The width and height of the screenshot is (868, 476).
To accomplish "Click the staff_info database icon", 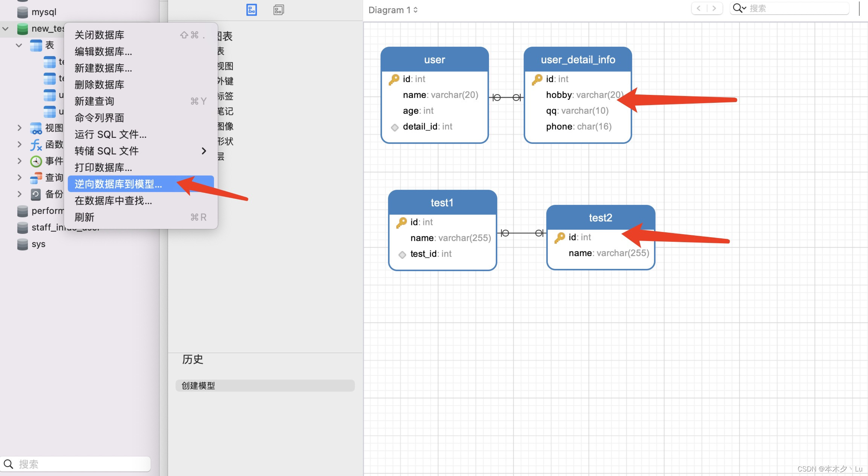I will click(23, 227).
